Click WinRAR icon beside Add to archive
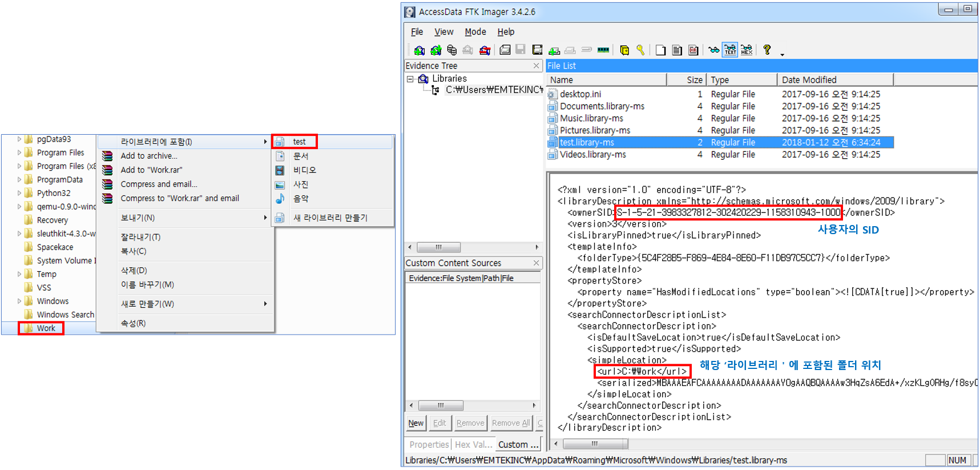980x470 pixels. (x=107, y=156)
